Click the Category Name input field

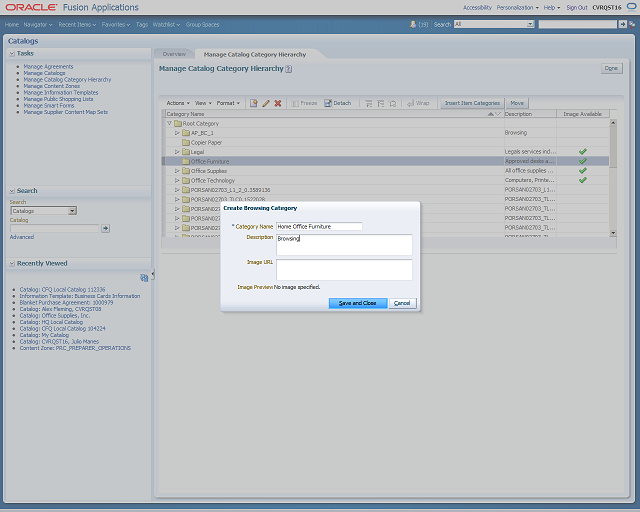click(x=319, y=226)
